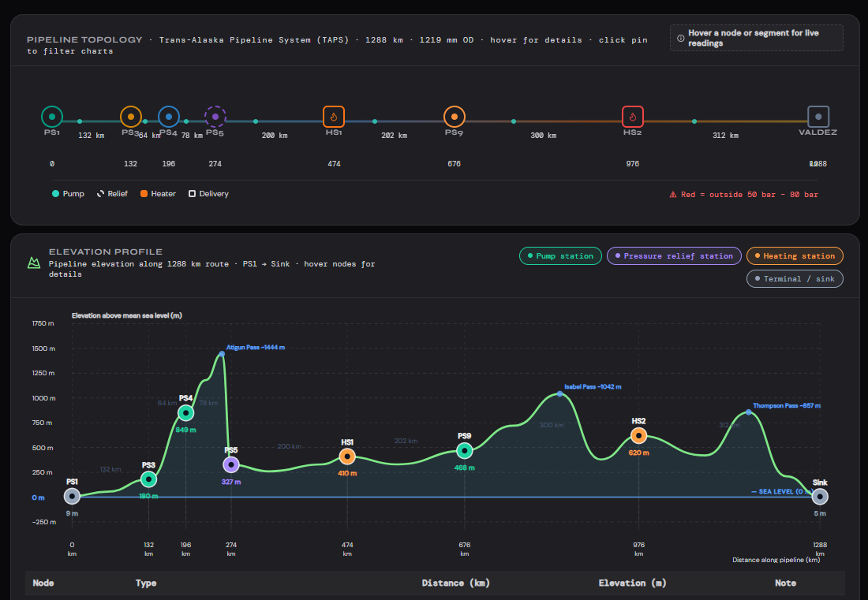Click the Distance (km) column header
The image size is (868, 600).
pos(455,583)
